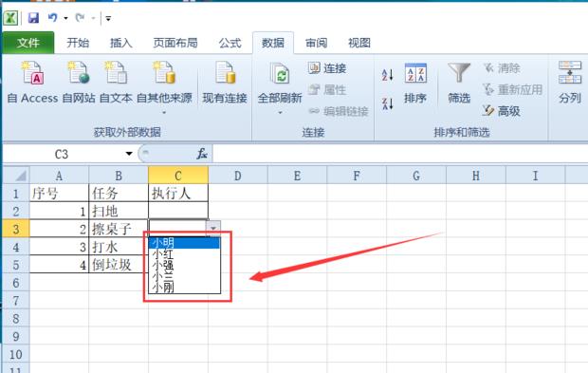Click the From Text (自文本) icon
Image resolution: width=588 pixels, height=373 pixels.
(116, 72)
